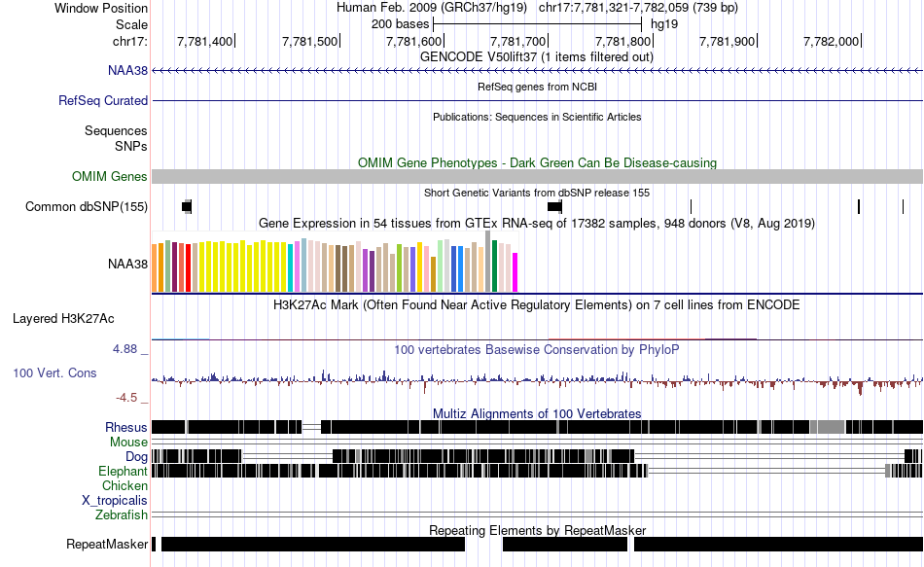Click the dark green GTEx expression bar

[495, 266]
